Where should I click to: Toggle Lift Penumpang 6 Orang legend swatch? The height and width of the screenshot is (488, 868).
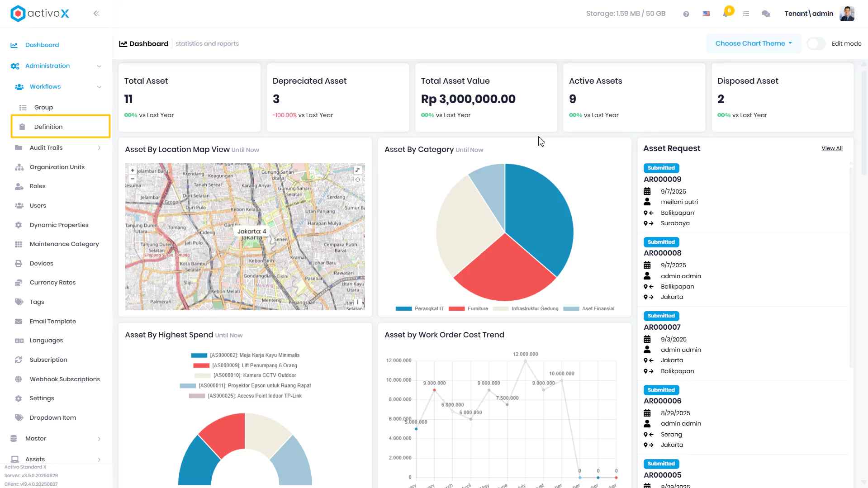point(201,365)
